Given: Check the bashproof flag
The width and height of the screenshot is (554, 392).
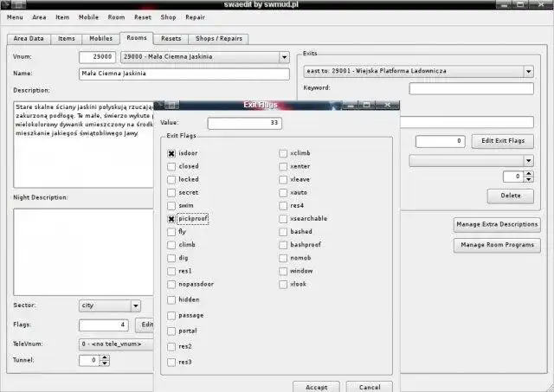Looking at the screenshot, I should pyautogui.click(x=283, y=245).
